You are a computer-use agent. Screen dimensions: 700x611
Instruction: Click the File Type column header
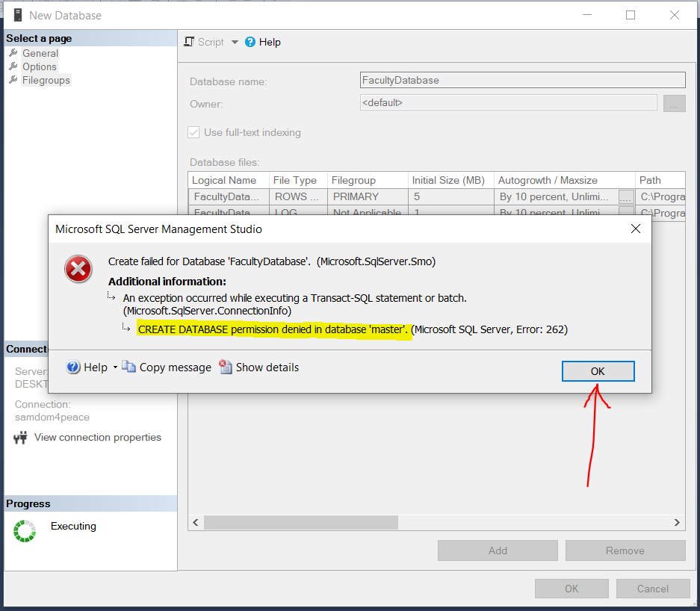pos(298,180)
